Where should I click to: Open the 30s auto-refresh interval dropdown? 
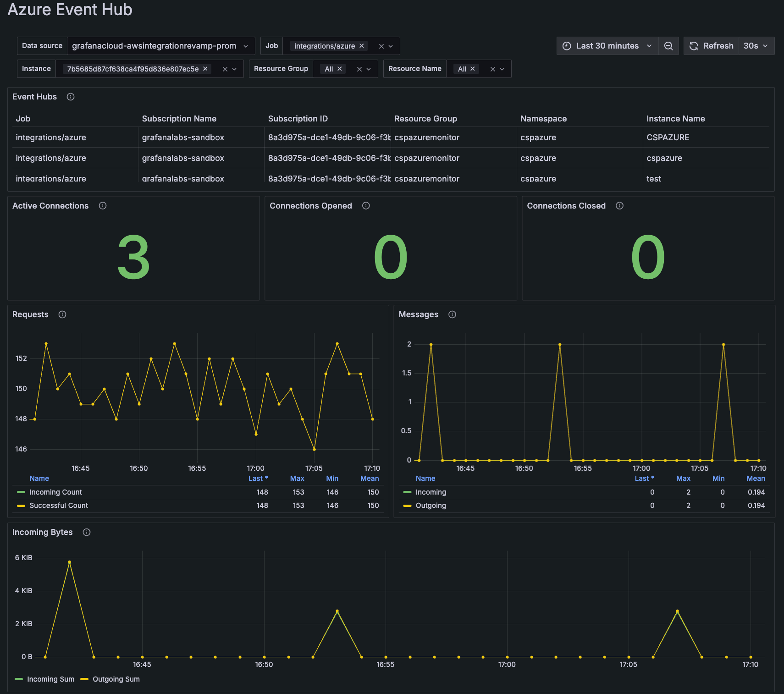(x=756, y=46)
